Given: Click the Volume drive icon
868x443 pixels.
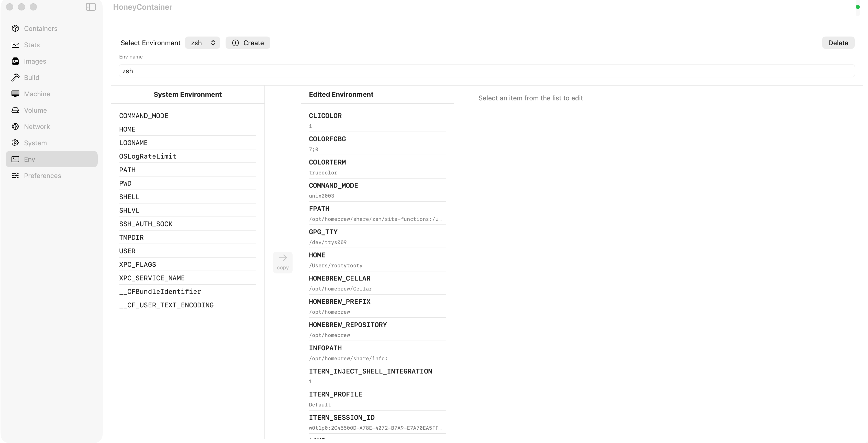Looking at the screenshot, I should coord(15,110).
